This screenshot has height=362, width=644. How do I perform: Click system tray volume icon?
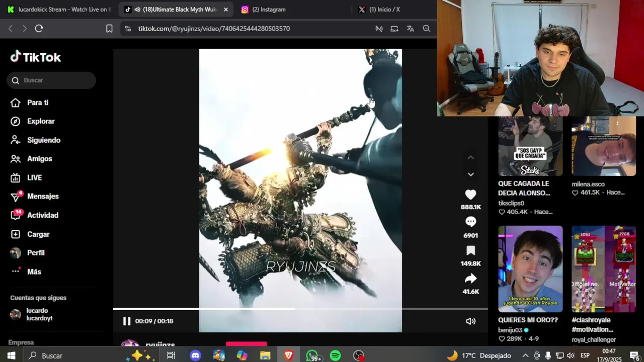(x=571, y=355)
